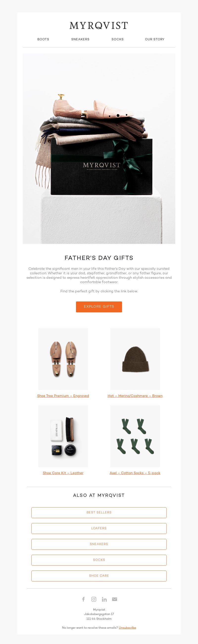Open Shoe Tree Premium – Engraved link
Image resolution: width=198 pixels, height=644 pixels.
pyautogui.click(x=63, y=396)
